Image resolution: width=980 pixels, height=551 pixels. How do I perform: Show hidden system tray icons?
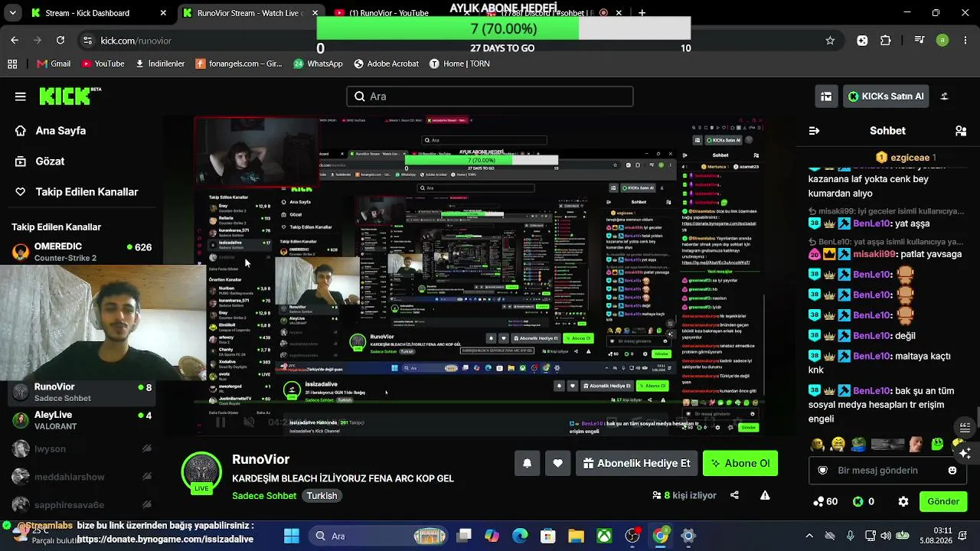(x=809, y=536)
